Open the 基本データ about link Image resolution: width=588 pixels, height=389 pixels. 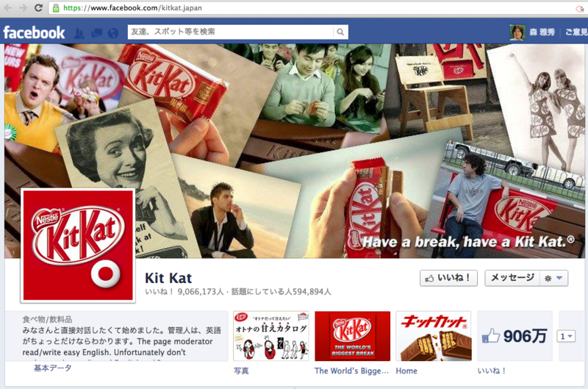coord(53,368)
